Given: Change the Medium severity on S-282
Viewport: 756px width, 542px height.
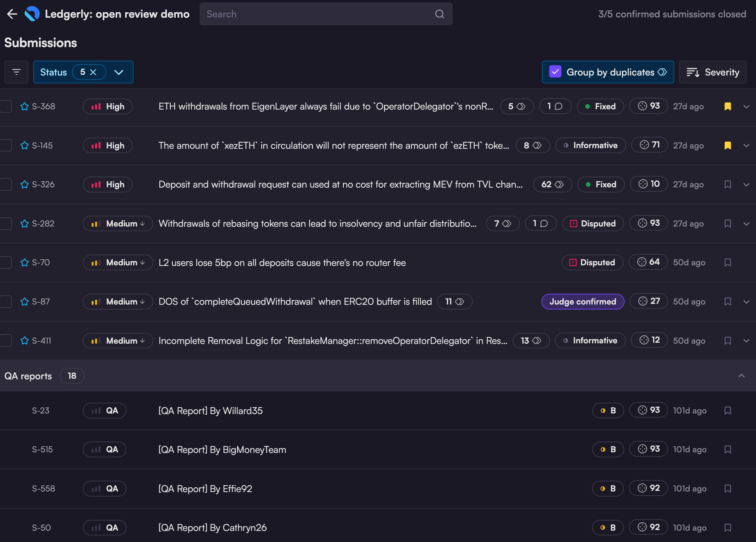Looking at the screenshot, I should [118, 224].
